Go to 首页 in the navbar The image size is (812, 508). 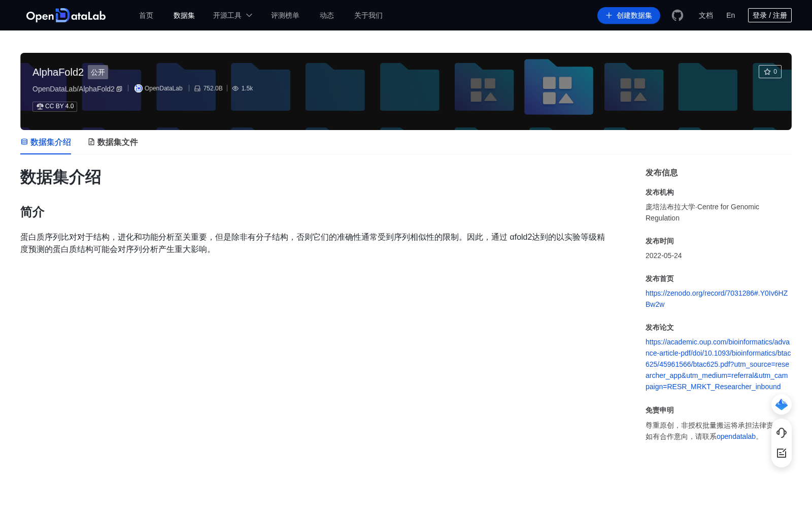pos(146,15)
